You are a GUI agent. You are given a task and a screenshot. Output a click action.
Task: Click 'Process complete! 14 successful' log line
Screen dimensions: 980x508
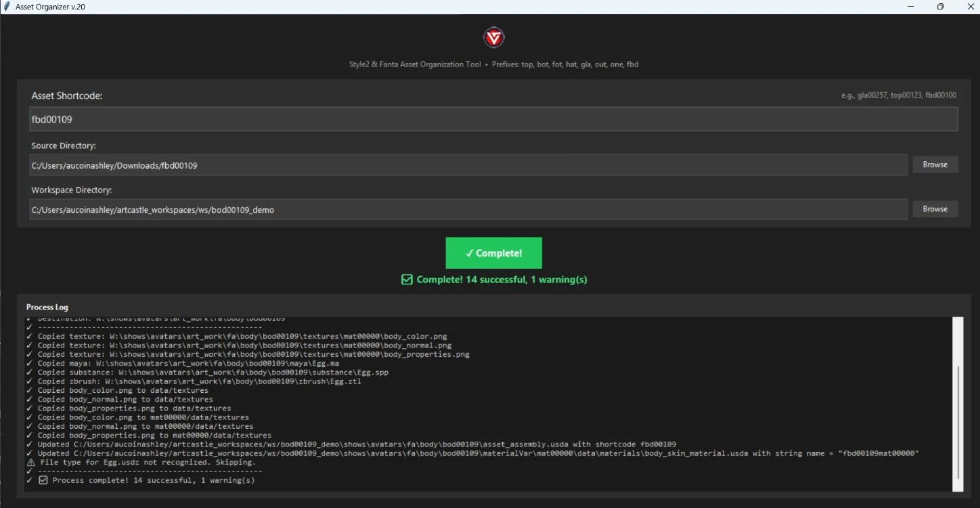point(154,480)
